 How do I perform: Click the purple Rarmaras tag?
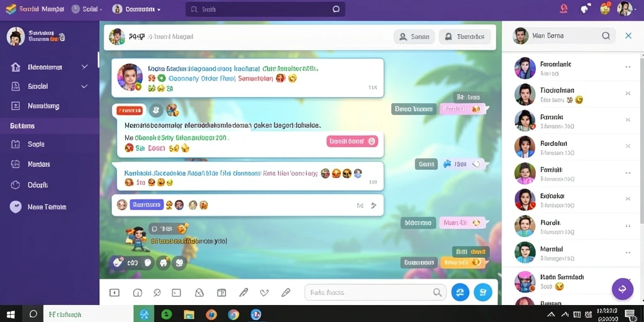click(x=147, y=204)
